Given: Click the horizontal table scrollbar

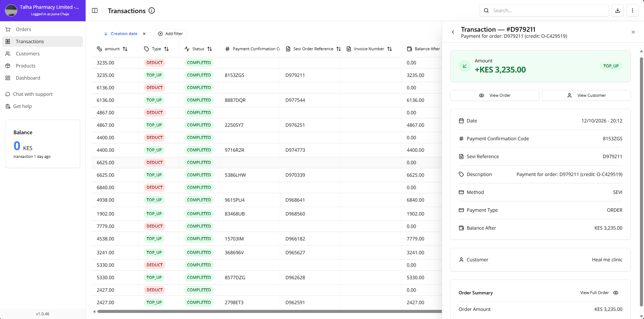Looking at the screenshot, I should (x=270, y=312).
